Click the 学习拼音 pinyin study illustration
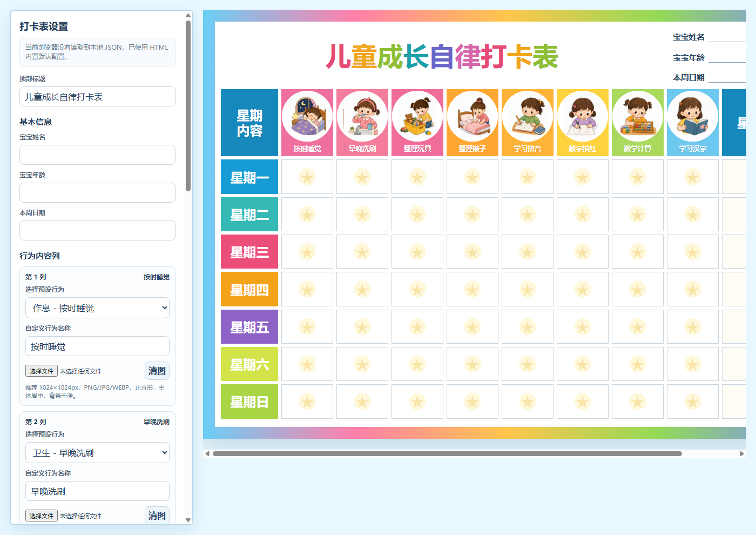This screenshot has width=756, height=535. pos(528,116)
